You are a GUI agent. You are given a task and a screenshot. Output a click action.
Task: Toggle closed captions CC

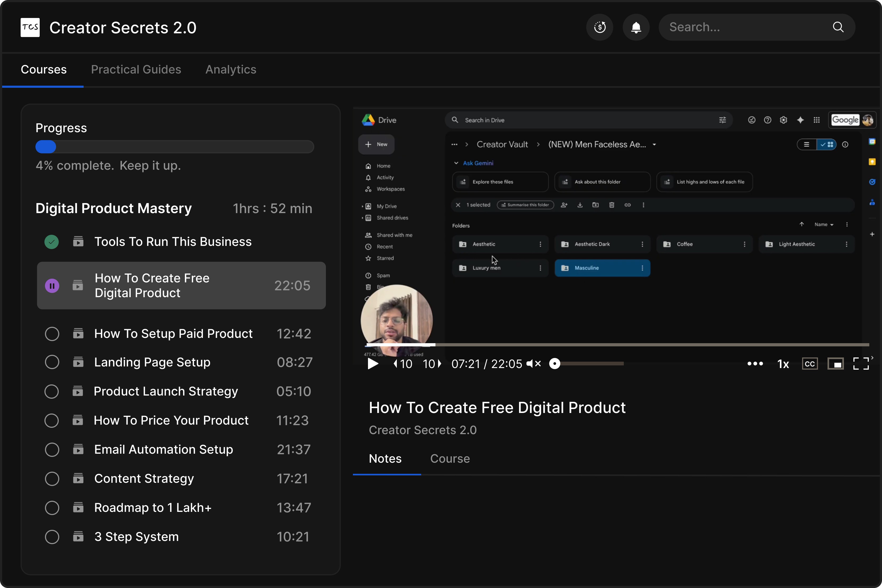[x=810, y=364]
